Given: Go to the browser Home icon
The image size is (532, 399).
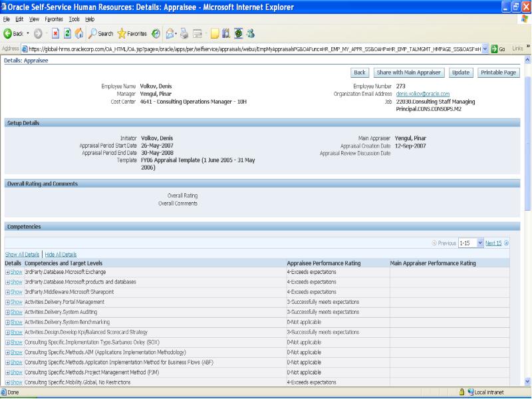Looking at the screenshot, I should [80, 35].
